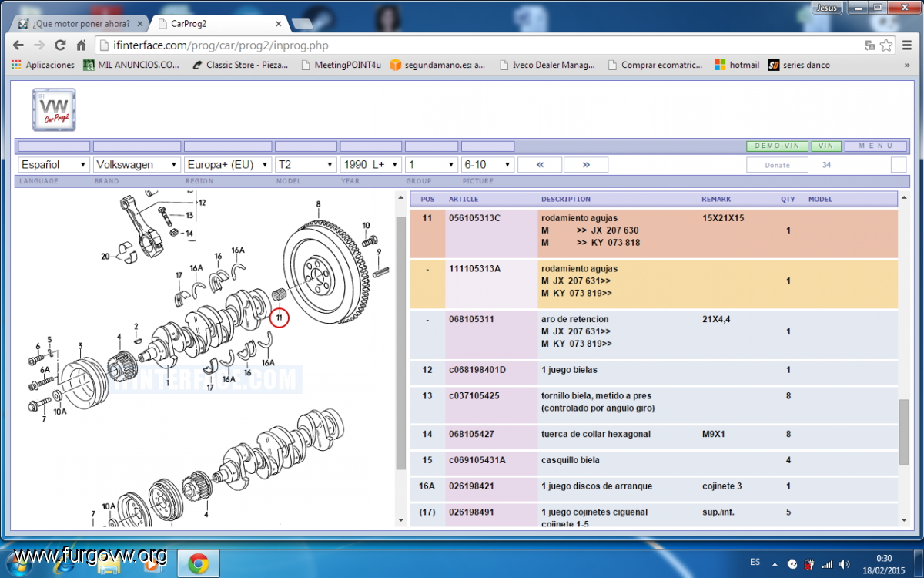
Task: Open the media player taskbar icon
Action: 152,564
